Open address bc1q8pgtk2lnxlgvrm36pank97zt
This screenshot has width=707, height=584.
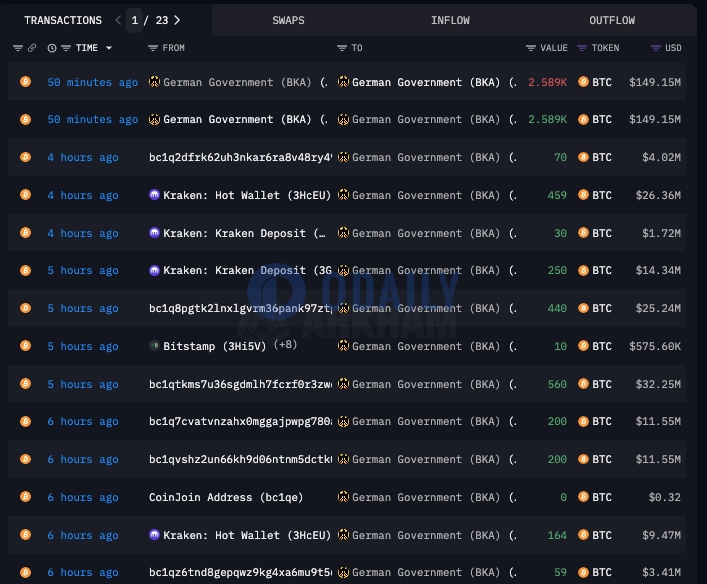point(240,308)
